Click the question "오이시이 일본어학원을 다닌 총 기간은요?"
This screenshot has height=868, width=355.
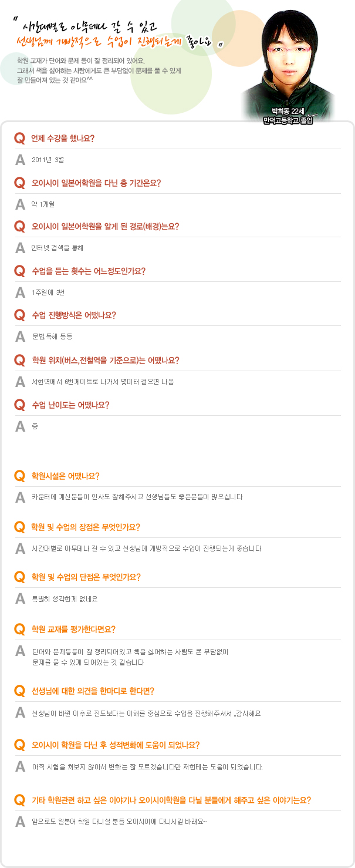[96, 183]
